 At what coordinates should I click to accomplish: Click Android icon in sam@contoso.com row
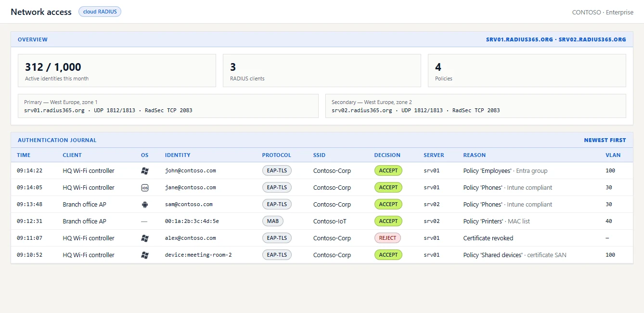click(x=145, y=204)
